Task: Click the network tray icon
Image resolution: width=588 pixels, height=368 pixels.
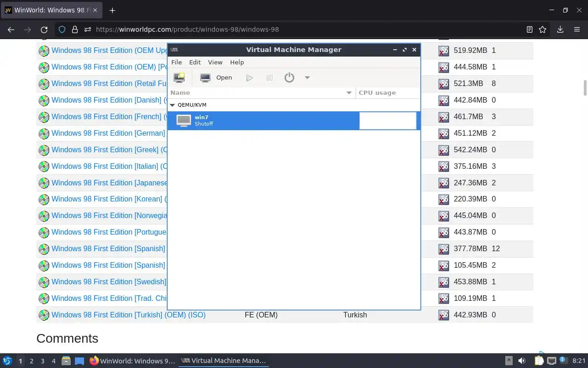Action: 552,361
